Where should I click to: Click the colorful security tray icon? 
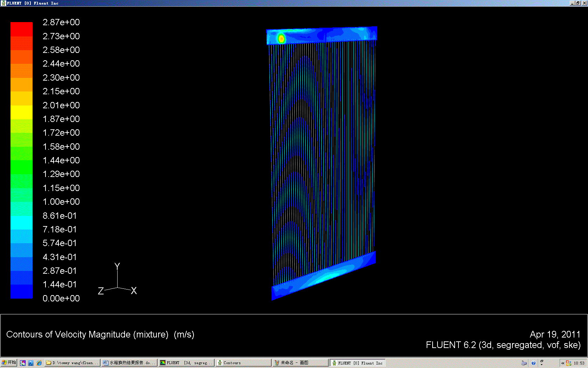tap(568, 363)
